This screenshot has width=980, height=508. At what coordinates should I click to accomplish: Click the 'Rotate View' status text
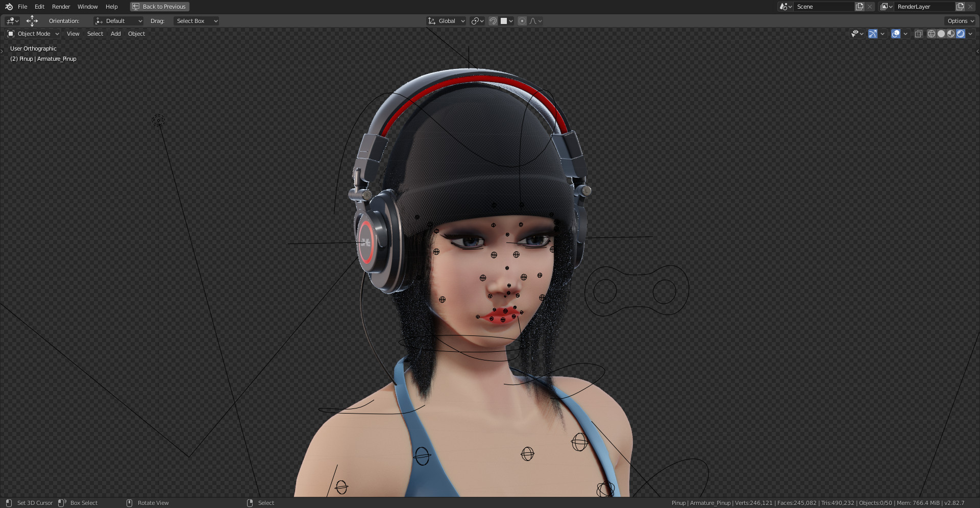tap(153, 503)
